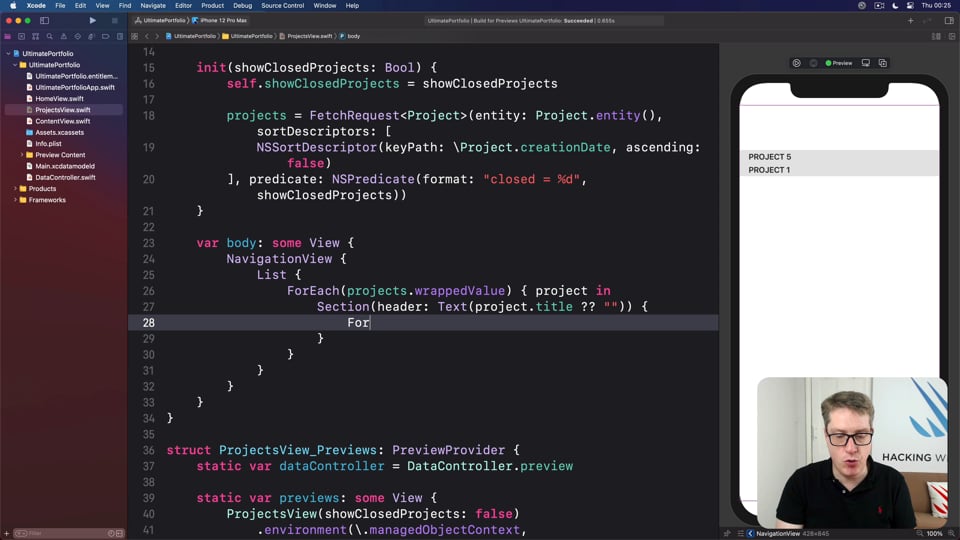Open the Debug navigator
The height and width of the screenshot is (540, 960).
92,36
